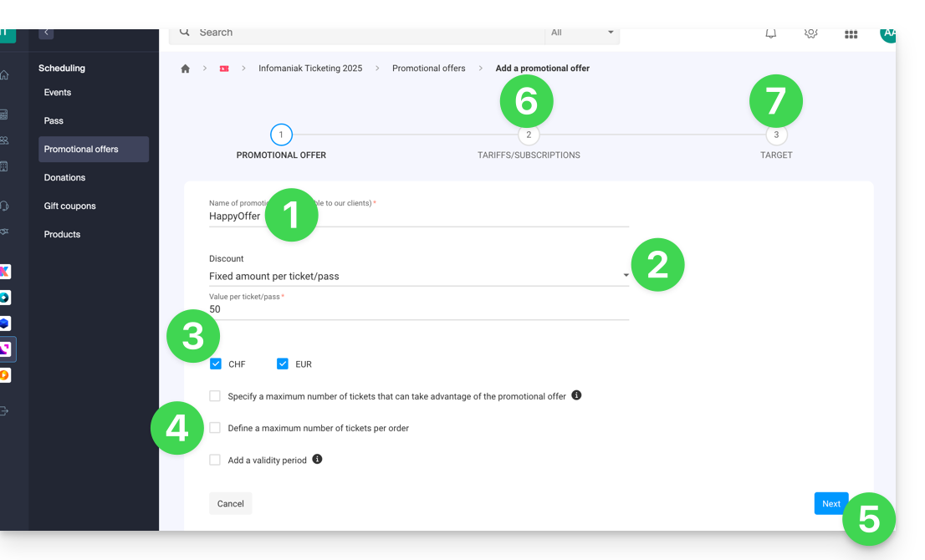Tick the Add a validity period checkbox

216,460
